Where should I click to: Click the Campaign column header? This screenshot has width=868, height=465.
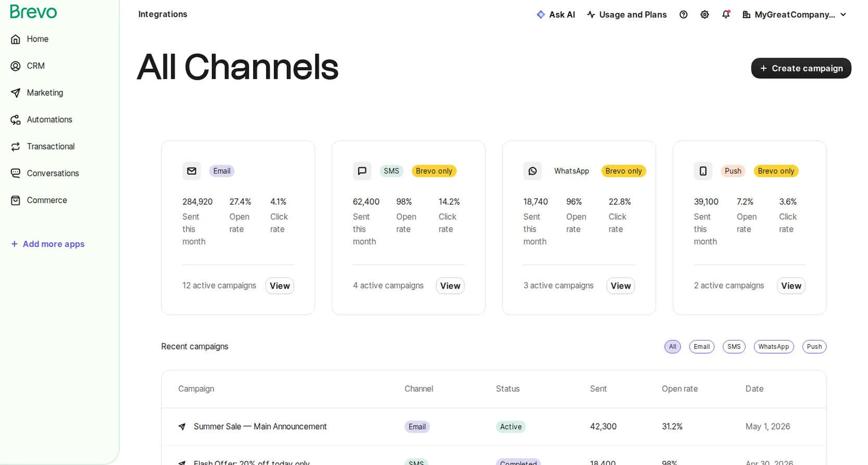(196, 389)
